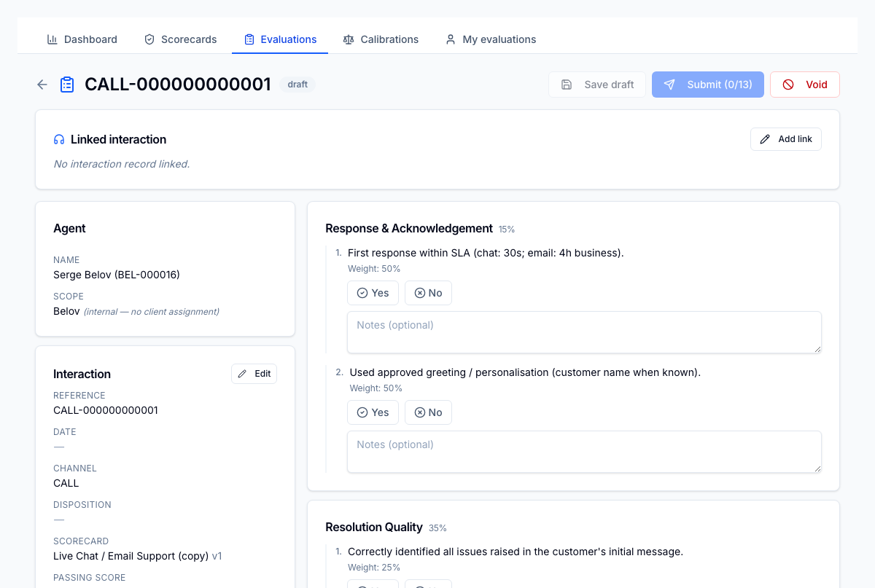Open the Calibrations tab
The width and height of the screenshot is (875, 588).
pos(381,39)
